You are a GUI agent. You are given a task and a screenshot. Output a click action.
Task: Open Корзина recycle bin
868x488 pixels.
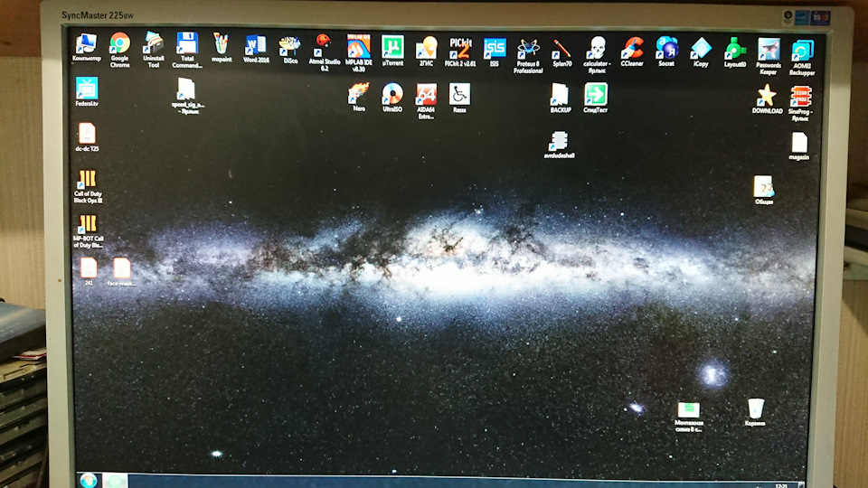(x=755, y=413)
